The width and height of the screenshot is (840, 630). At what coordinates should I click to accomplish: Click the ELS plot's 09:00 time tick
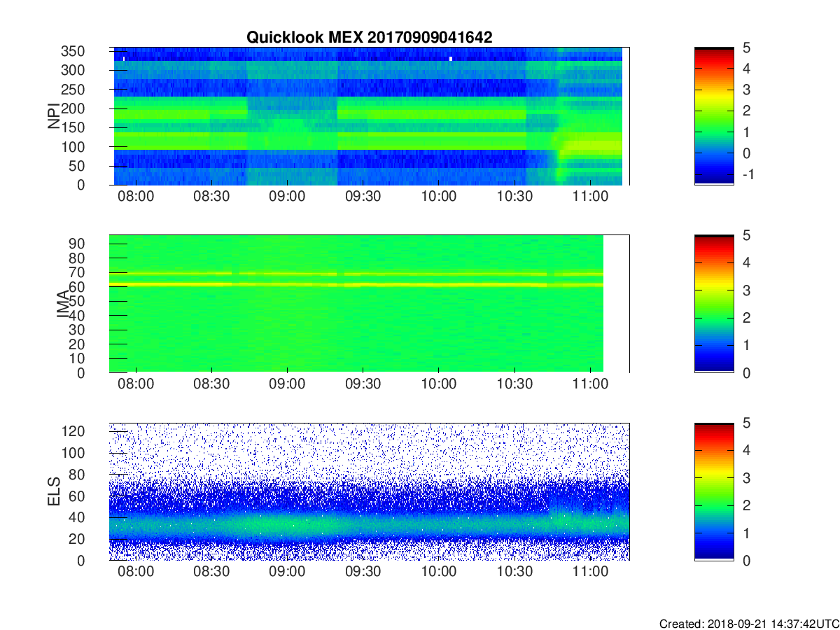(287, 573)
